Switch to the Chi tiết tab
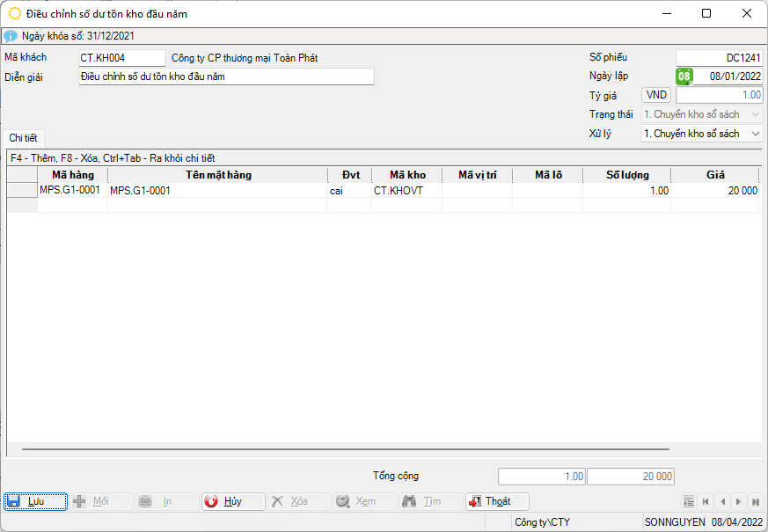768x532 pixels. (x=23, y=137)
